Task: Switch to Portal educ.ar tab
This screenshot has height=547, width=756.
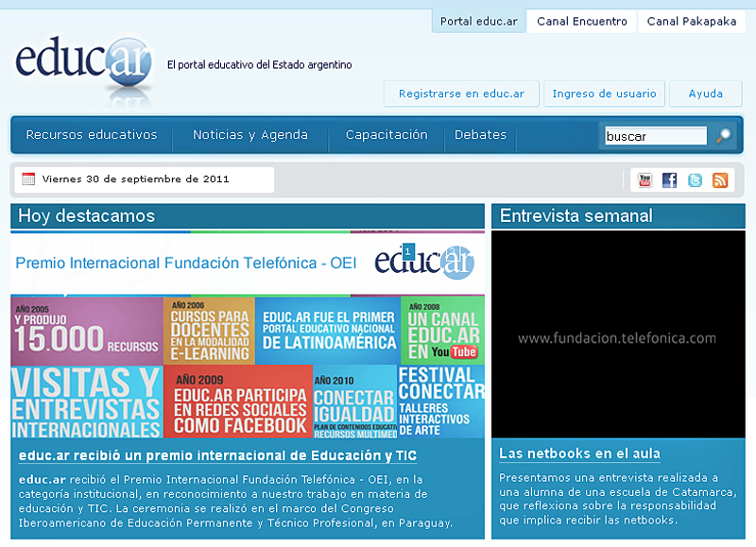Action: tap(479, 22)
